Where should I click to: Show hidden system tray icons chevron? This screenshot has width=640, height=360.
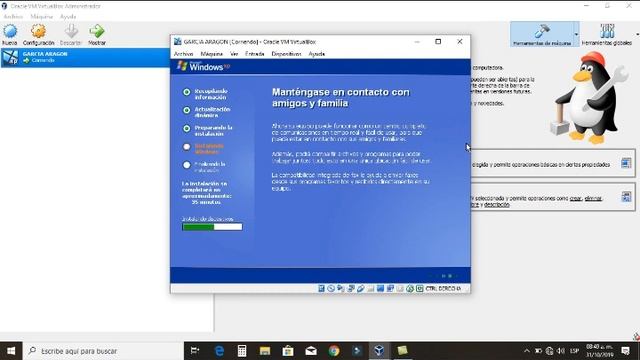(527, 351)
